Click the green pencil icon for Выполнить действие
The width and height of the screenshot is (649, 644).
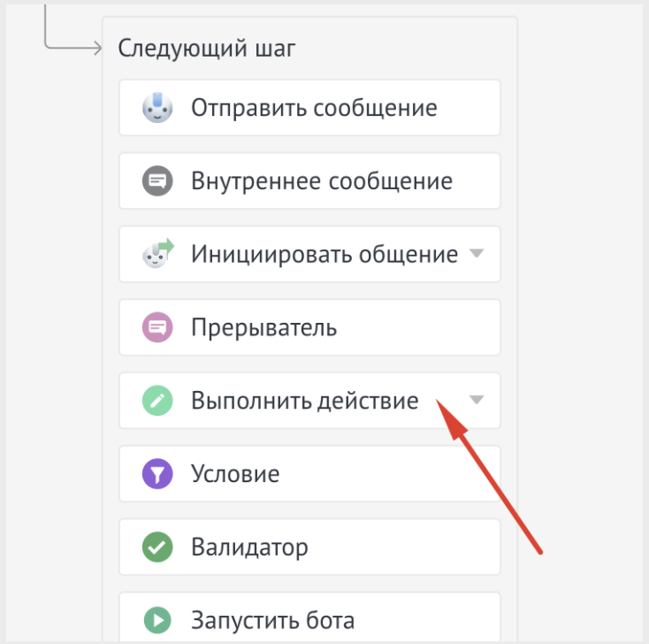(x=157, y=401)
